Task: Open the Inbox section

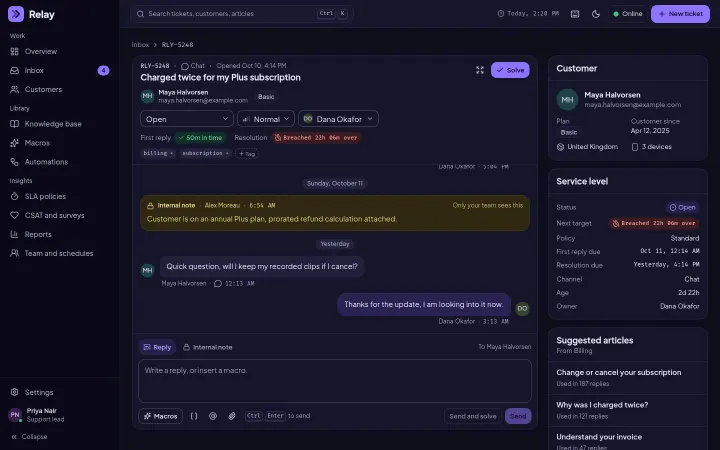Action: 60,70
